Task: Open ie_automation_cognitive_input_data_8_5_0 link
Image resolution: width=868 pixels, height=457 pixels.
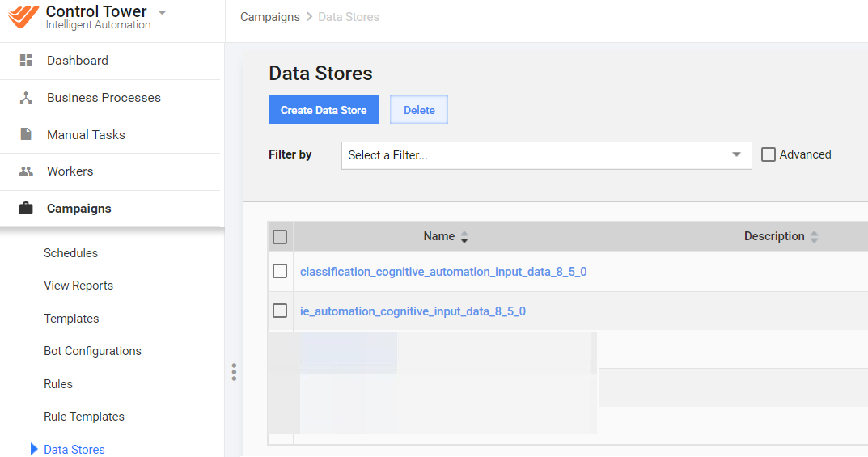Action: pos(413,311)
